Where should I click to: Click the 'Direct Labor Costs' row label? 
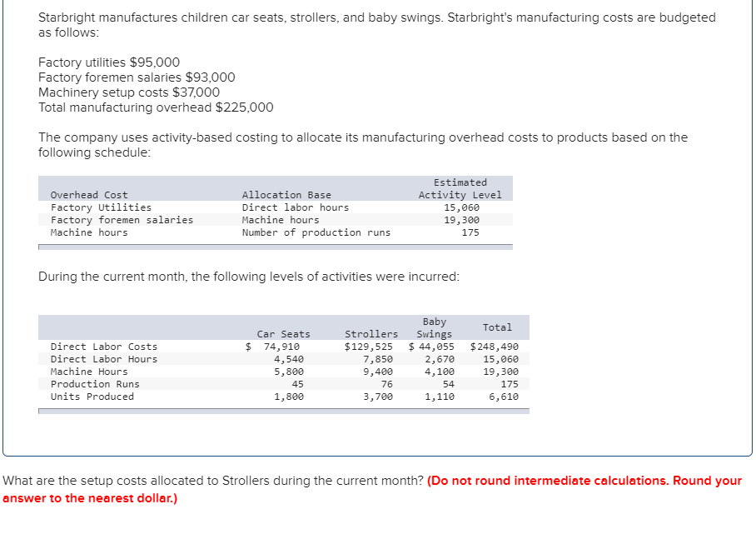[104, 347]
